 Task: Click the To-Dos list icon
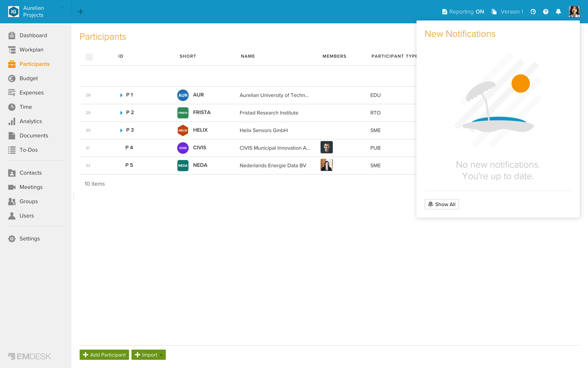tap(12, 150)
